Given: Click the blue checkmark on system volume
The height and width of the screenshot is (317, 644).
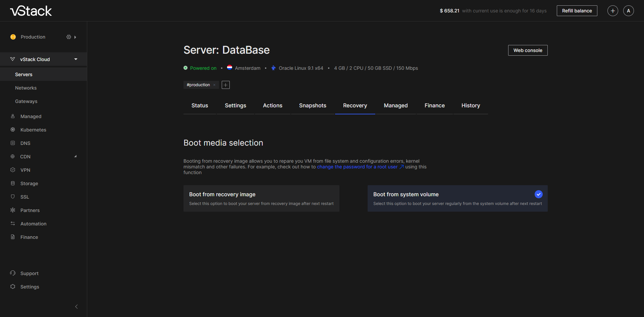Looking at the screenshot, I should point(538,194).
